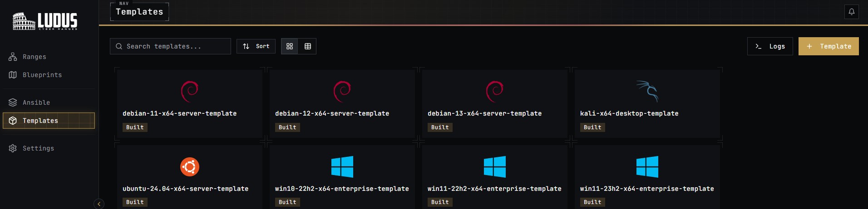Click the Windows logo on win11-23h2 card
Image resolution: width=868 pixels, height=209 pixels.
tap(647, 167)
